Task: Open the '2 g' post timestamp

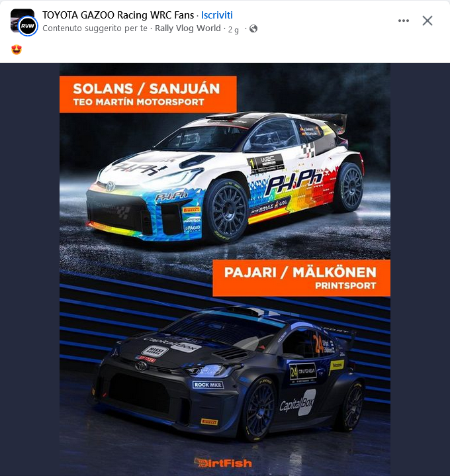Action: (x=234, y=29)
